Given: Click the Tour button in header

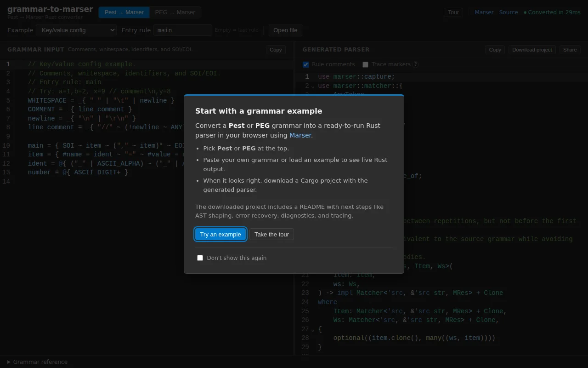Looking at the screenshot, I should (453, 12).
